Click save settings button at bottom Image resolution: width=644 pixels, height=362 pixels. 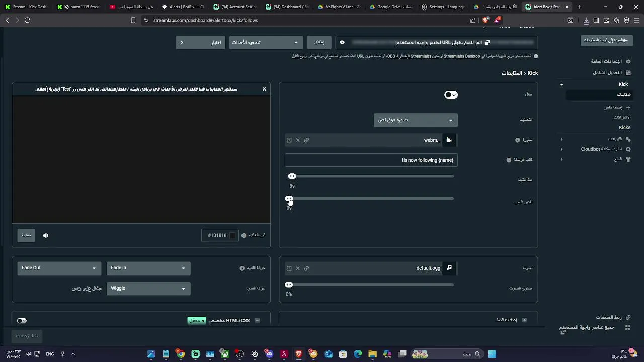[x=27, y=336]
